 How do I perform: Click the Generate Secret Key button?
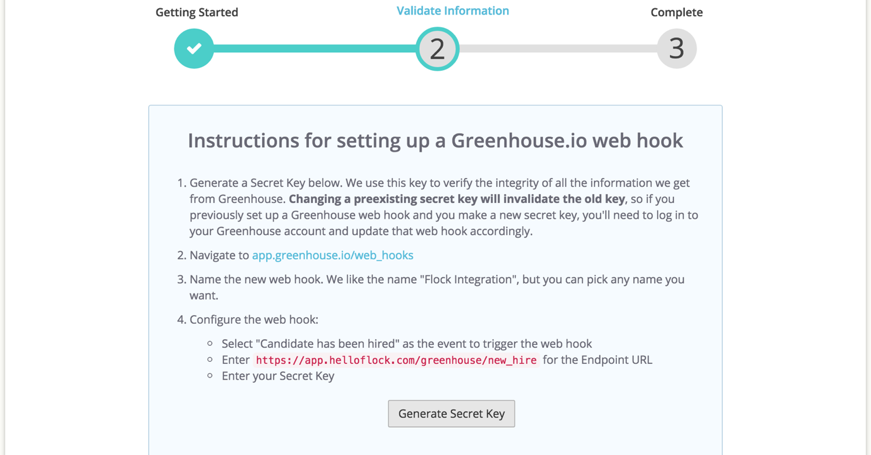click(452, 414)
